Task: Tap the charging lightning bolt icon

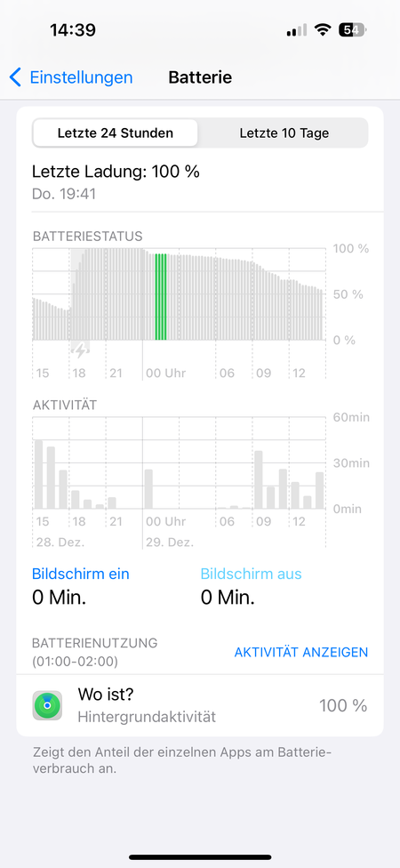Action: click(81, 350)
